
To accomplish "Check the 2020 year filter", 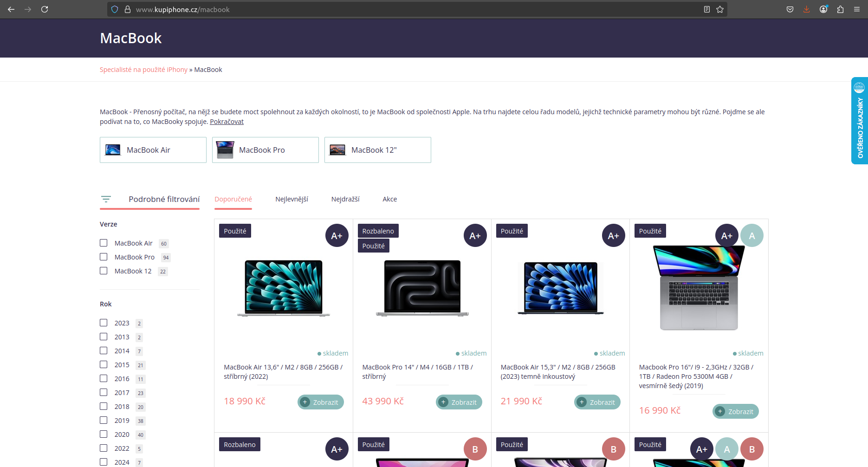I will (x=104, y=434).
